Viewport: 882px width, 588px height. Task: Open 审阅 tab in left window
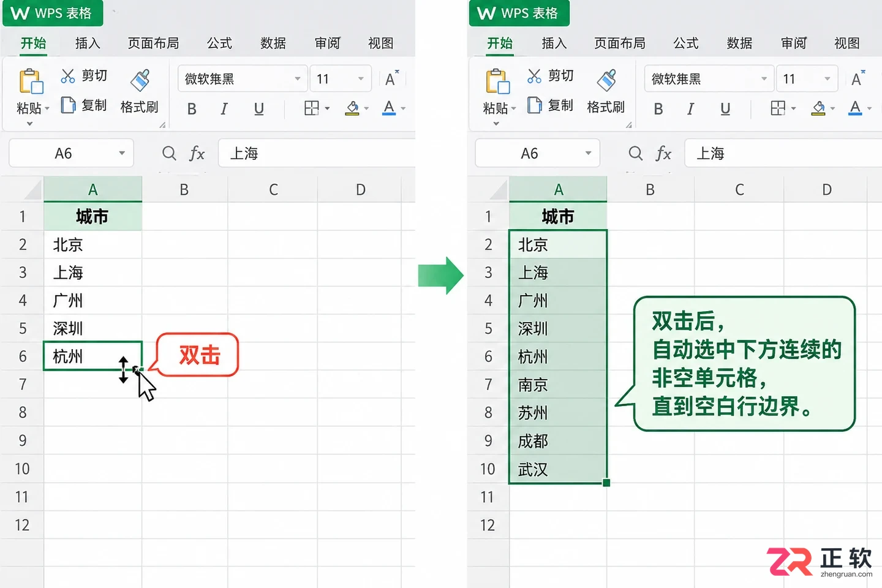pos(327,43)
